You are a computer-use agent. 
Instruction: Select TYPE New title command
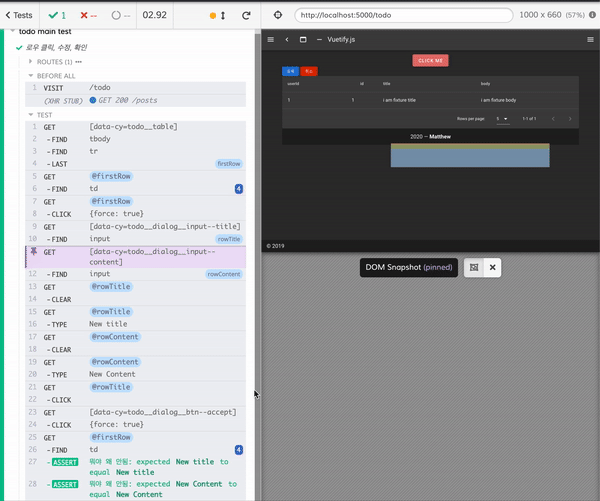(x=135, y=324)
